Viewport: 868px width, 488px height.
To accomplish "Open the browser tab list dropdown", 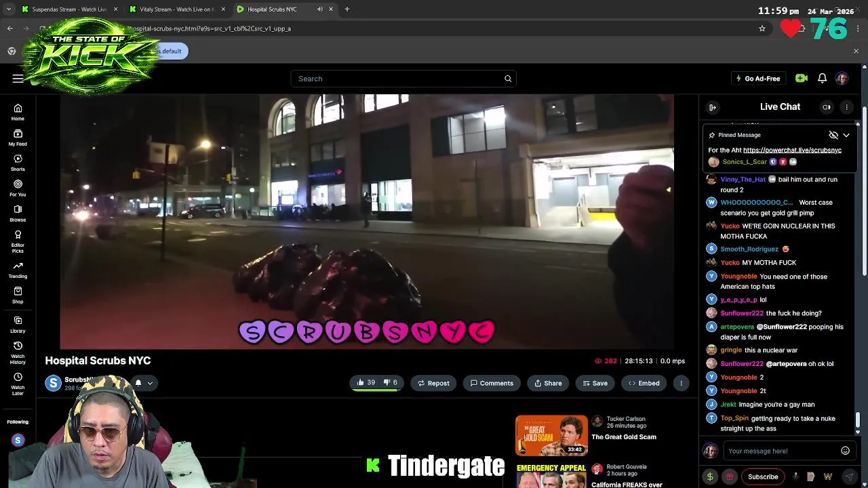I will [x=9, y=9].
